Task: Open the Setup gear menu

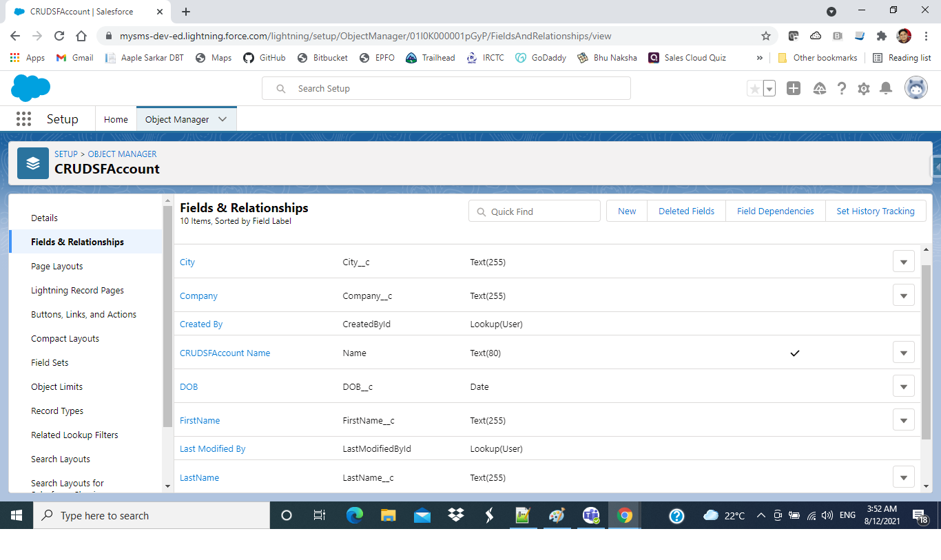Action: [864, 88]
